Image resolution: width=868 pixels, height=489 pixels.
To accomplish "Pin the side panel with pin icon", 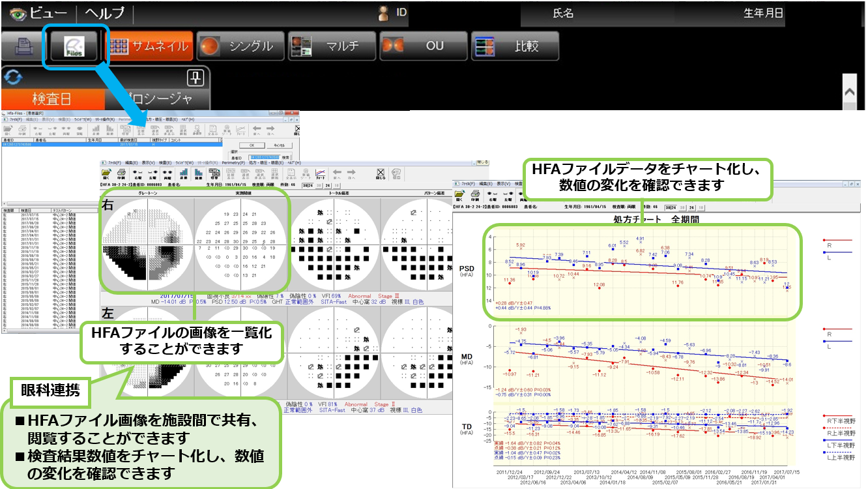I will (x=195, y=78).
